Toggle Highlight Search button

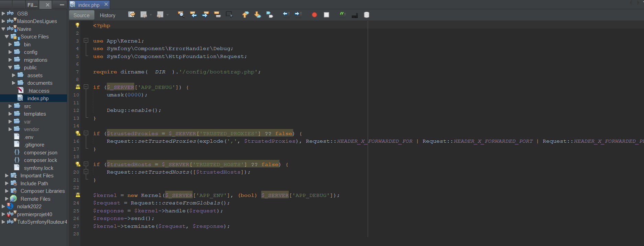pyautogui.click(x=217, y=14)
